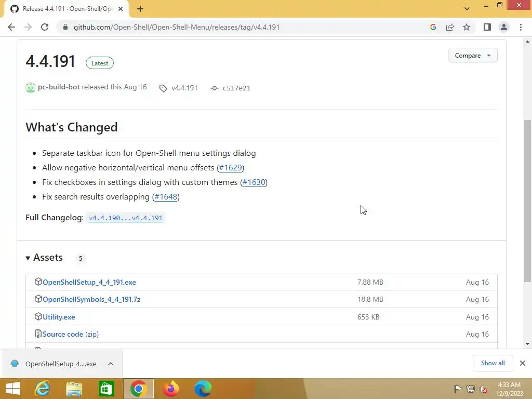Click the zip file icon beside Source code

click(x=38, y=334)
